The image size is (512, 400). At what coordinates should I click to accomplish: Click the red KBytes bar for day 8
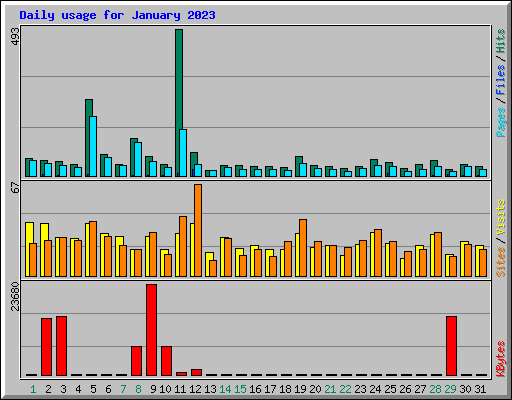point(136,361)
